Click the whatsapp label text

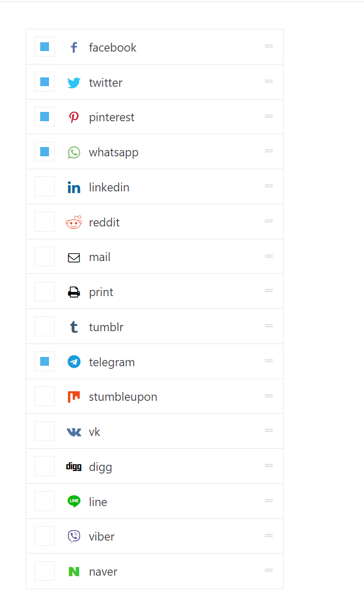click(x=113, y=153)
